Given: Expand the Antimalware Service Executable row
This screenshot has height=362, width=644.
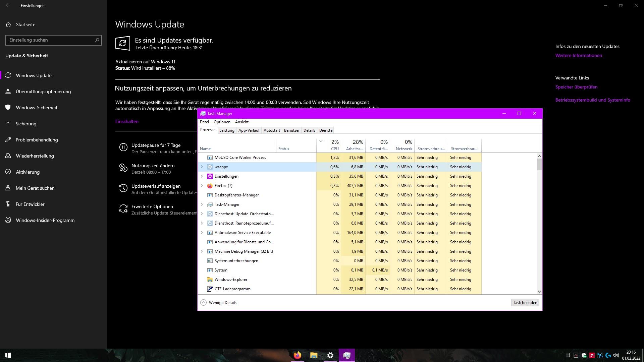Looking at the screenshot, I should 202,233.
